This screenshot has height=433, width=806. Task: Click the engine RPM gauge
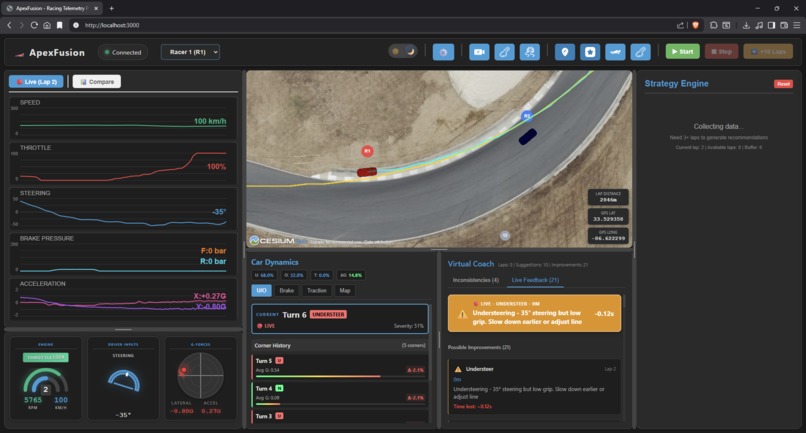[45, 383]
